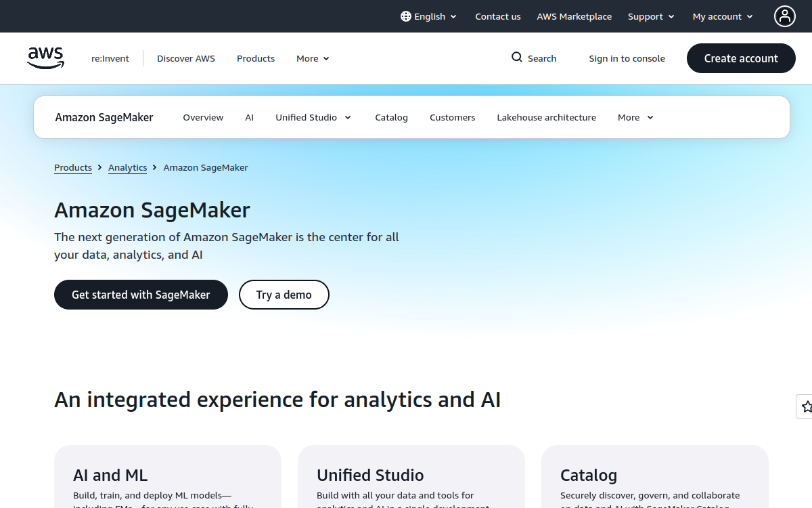Click the Amazon SageMaker breadcrumb text
This screenshot has height=508, width=812.
click(x=206, y=167)
